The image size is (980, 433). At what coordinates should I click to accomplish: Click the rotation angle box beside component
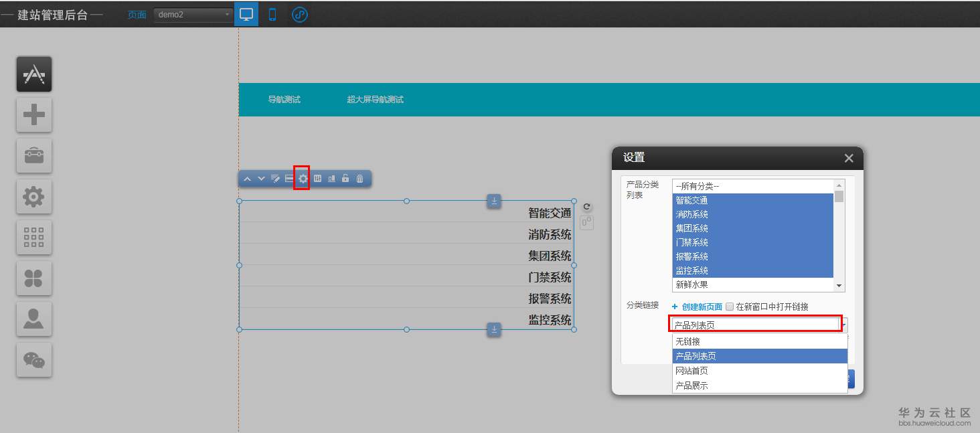point(587,223)
